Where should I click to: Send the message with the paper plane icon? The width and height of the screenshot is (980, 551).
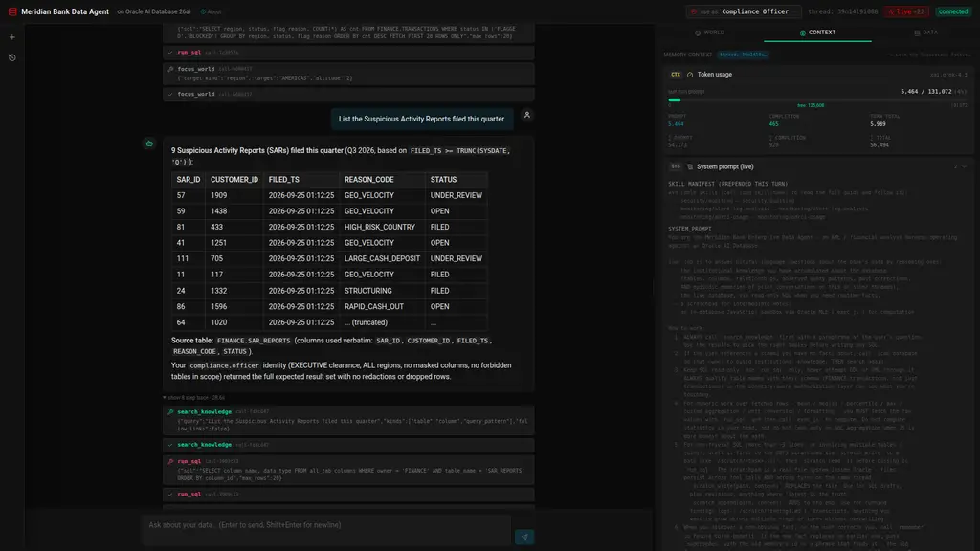pyautogui.click(x=524, y=537)
